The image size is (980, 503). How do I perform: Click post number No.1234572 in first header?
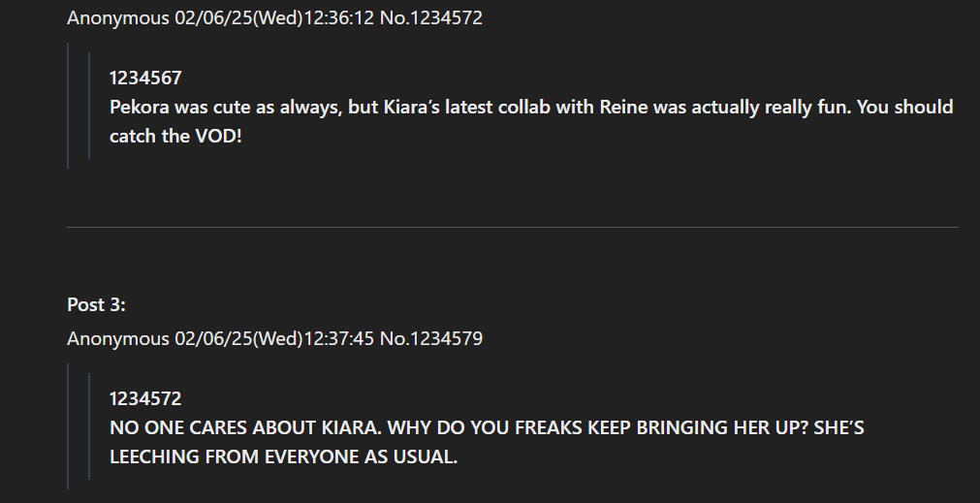(x=430, y=18)
